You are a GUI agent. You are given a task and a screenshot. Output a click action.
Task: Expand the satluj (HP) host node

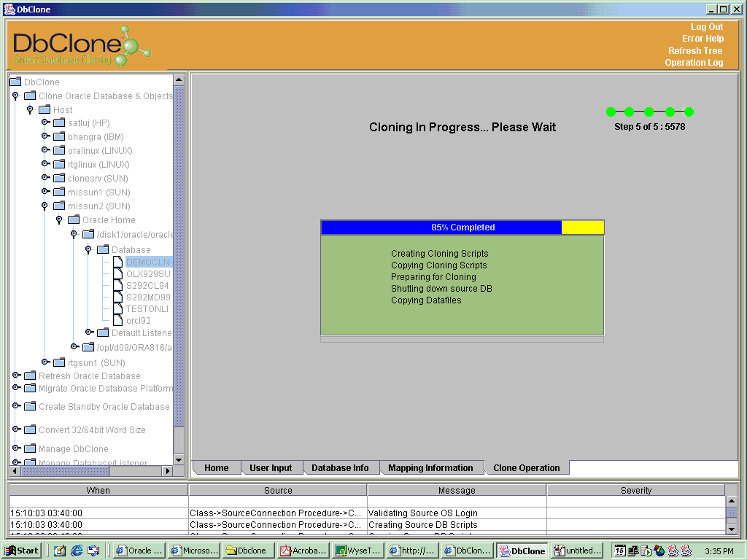45,122
